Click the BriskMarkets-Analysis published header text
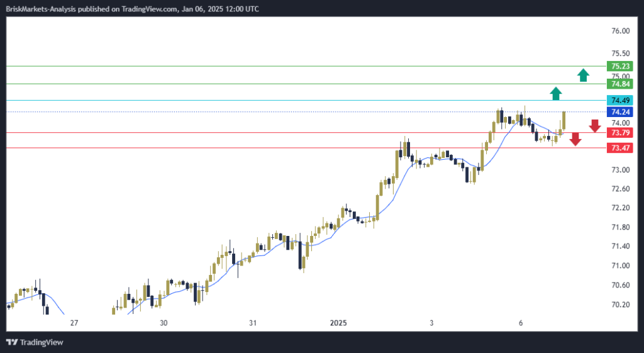This screenshot has height=353, width=644. [x=132, y=9]
